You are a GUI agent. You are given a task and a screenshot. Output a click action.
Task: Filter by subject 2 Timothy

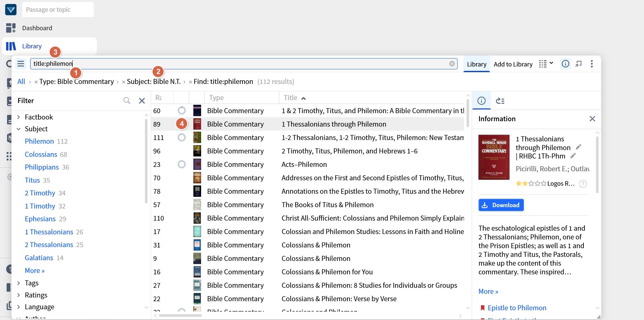(40, 193)
